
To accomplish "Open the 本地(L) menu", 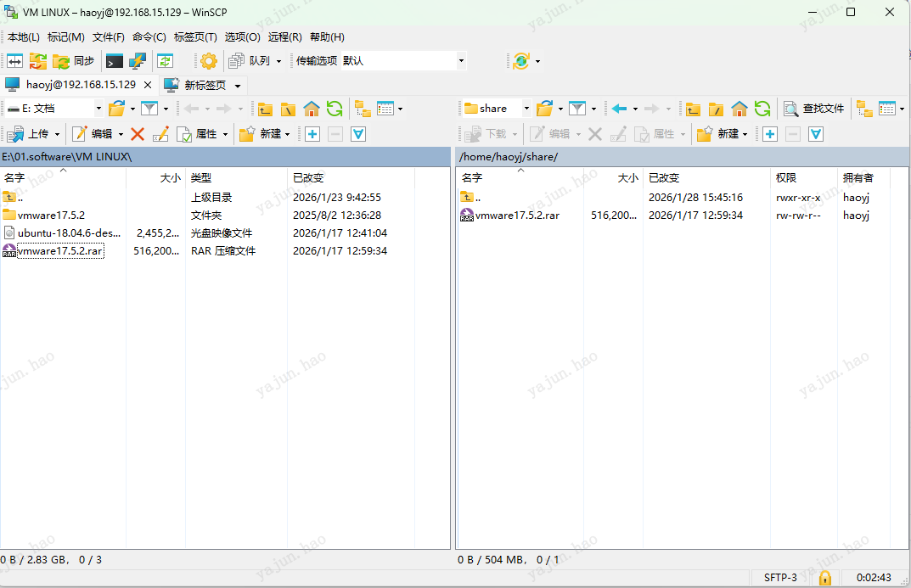I will (24, 37).
